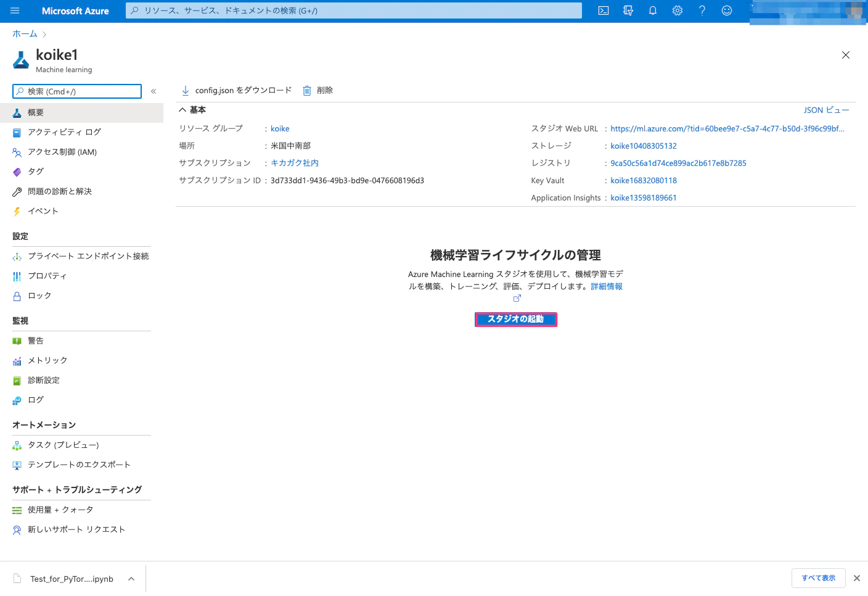This screenshot has width=868, height=596.
Task: Open the feedback smiley icon
Action: pos(727,10)
